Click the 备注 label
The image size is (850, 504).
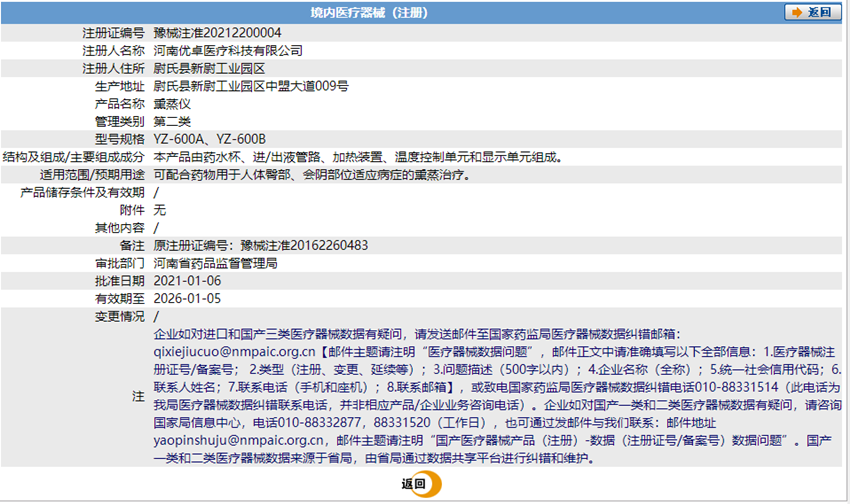click(132, 245)
